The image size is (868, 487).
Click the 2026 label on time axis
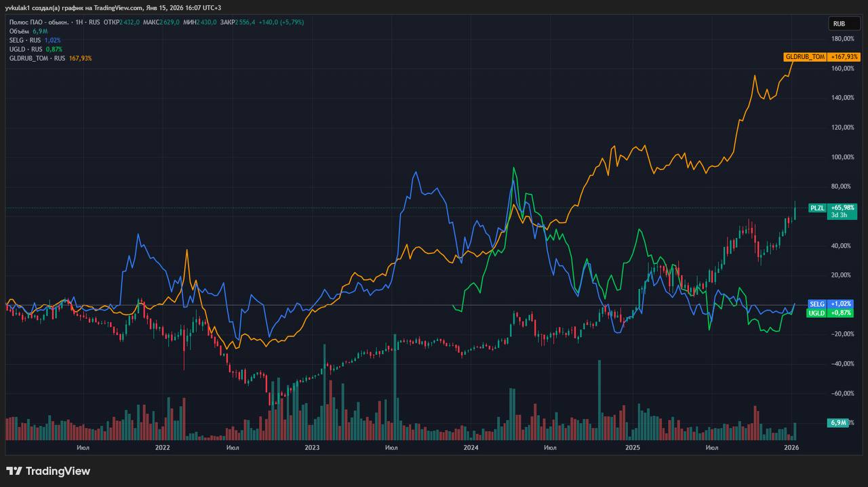point(791,448)
